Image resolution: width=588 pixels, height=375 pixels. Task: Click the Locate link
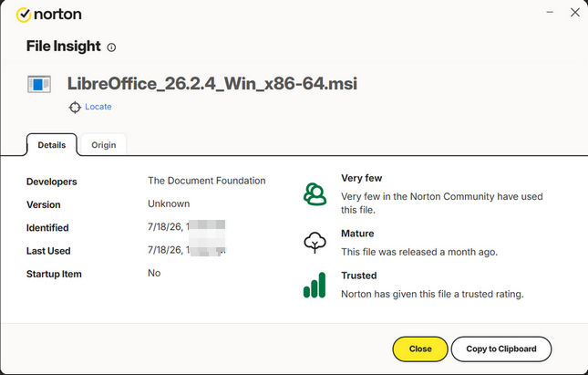pyautogui.click(x=98, y=107)
